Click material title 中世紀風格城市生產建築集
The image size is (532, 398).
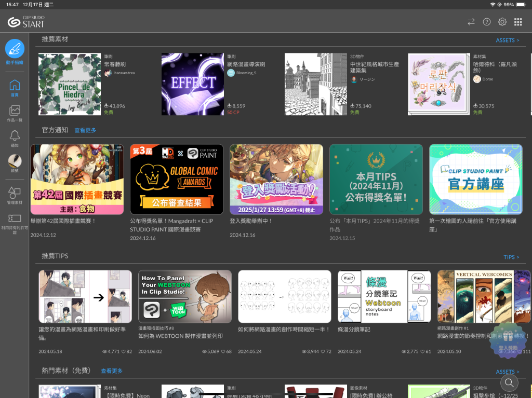(x=375, y=67)
